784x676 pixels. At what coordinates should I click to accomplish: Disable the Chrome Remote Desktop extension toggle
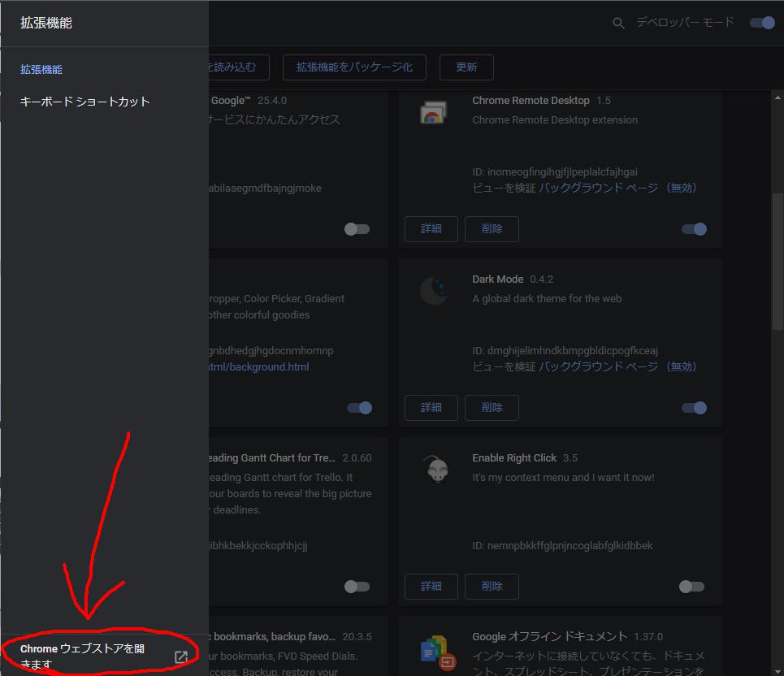coord(694,229)
